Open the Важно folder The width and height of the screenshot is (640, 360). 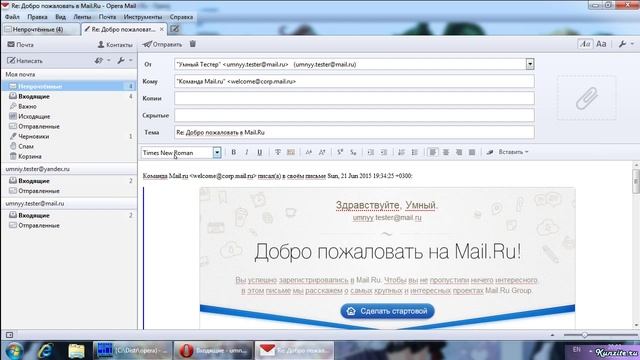pyautogui.click(x=69, y=106)
